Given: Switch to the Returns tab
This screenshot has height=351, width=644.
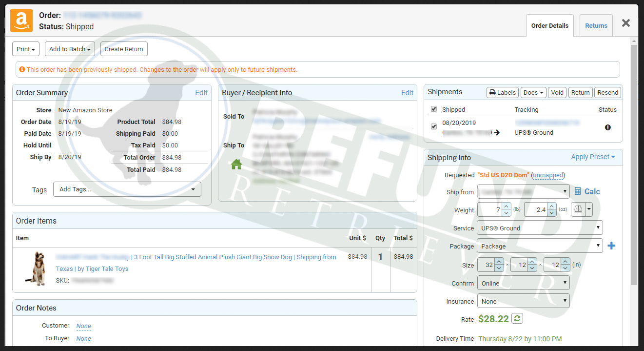Looking at the screenshot, I should click(596, 25).
